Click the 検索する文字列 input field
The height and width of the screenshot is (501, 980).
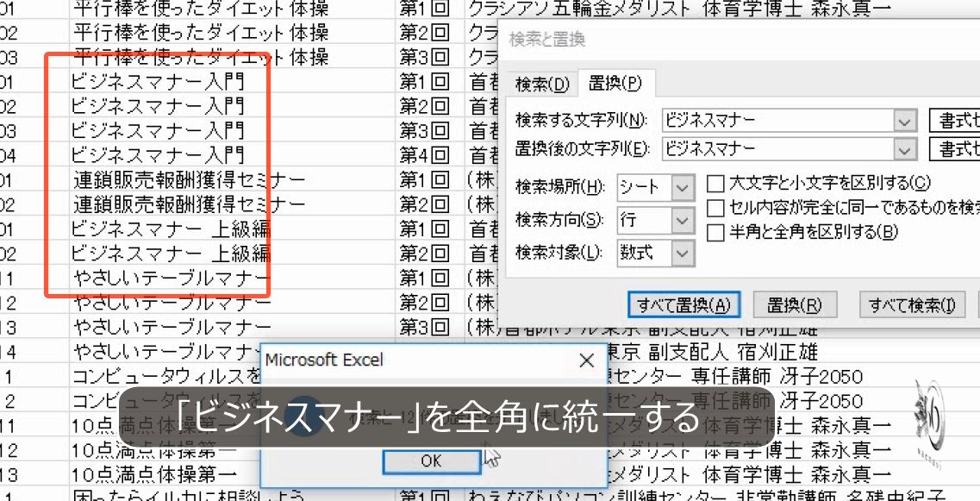[x=778, y=120]
